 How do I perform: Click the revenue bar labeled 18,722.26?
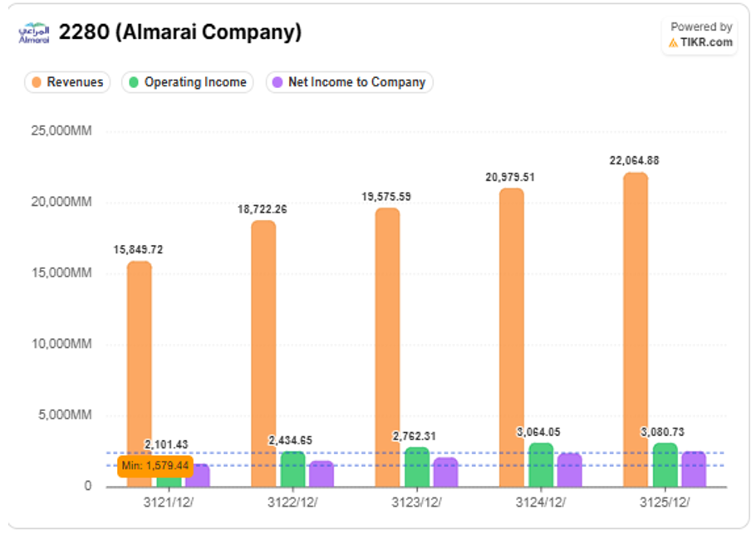263,354
